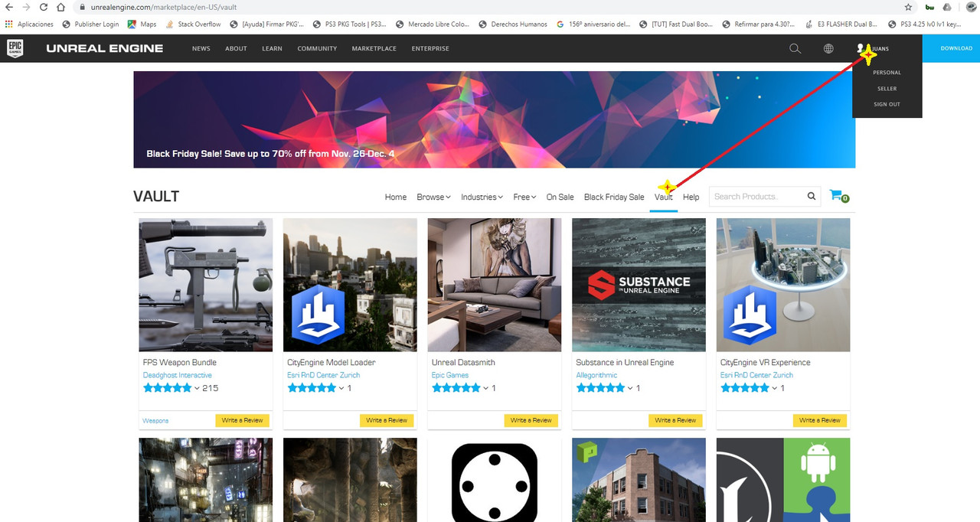The height and width of the screenshot is (522, 980).
Task: Select SIGN OUT in the account menu
Action: tap(887, 104)
